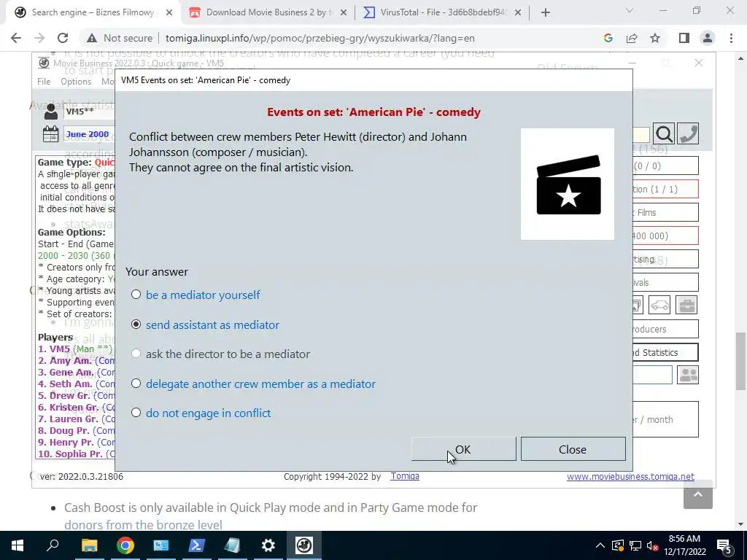
Task: Open Windows taskbar search
Action: 53,545
